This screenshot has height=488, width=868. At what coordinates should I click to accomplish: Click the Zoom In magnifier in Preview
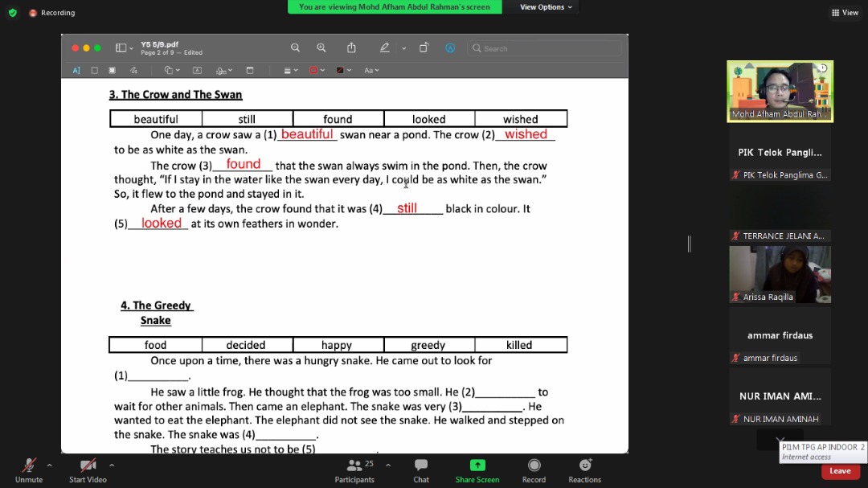tap(321, 48)
